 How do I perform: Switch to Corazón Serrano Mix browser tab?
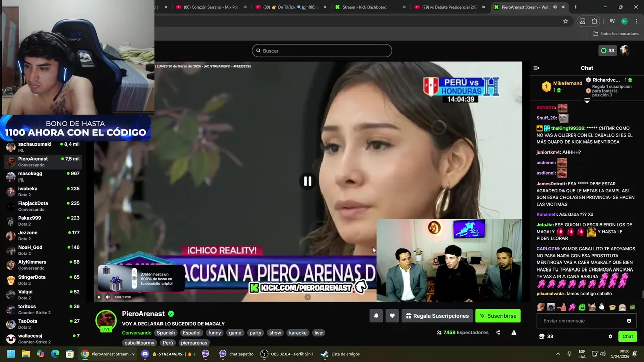coord(210,7)
